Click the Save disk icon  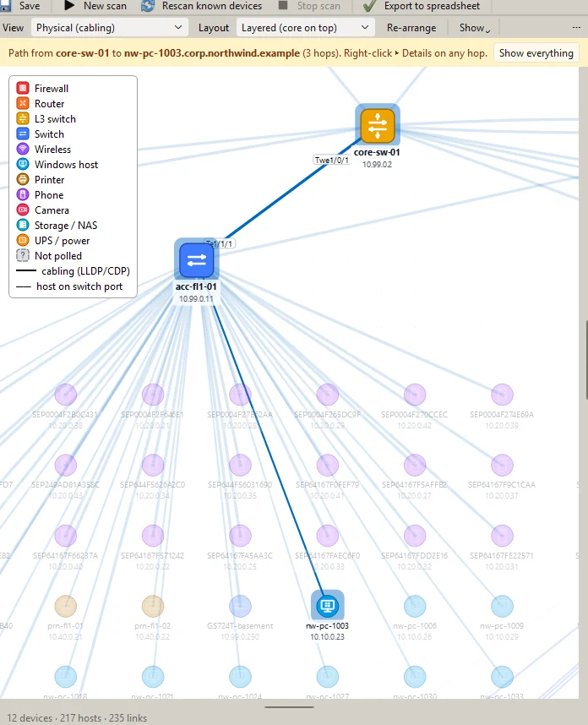pos(6,6)
